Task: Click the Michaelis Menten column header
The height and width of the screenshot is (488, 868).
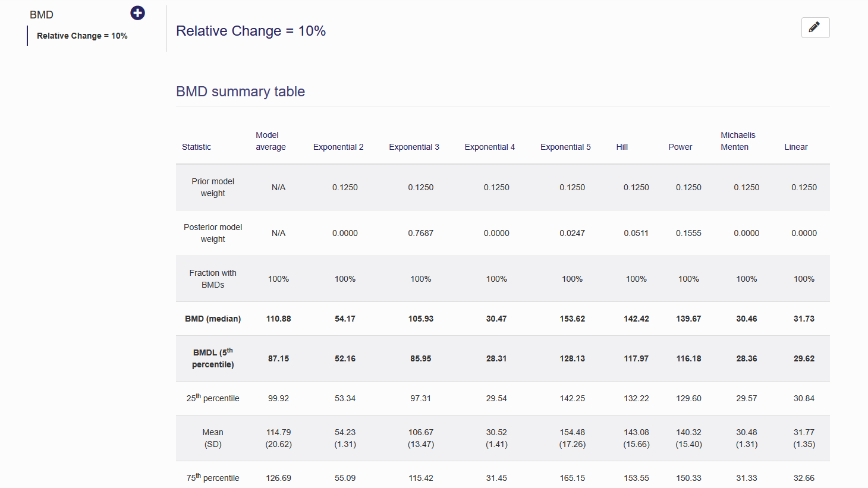Action: click(738, 141)
